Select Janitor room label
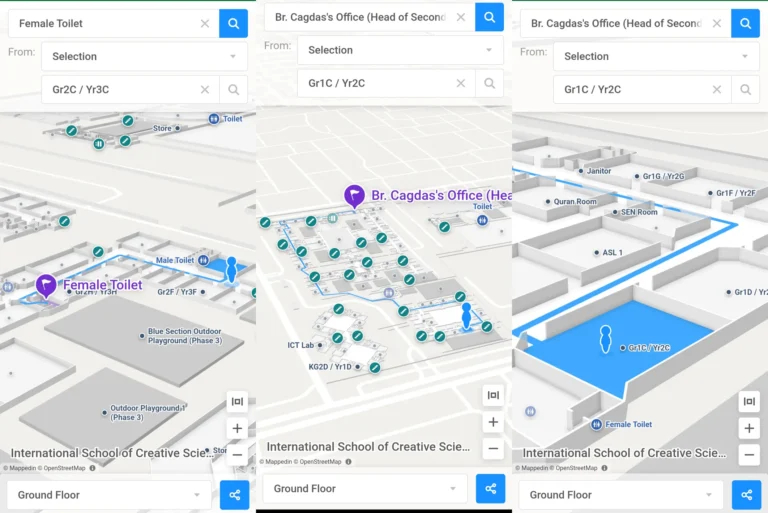Image resolution: width=768 pixels, height=513 pixels. (599, 171)
